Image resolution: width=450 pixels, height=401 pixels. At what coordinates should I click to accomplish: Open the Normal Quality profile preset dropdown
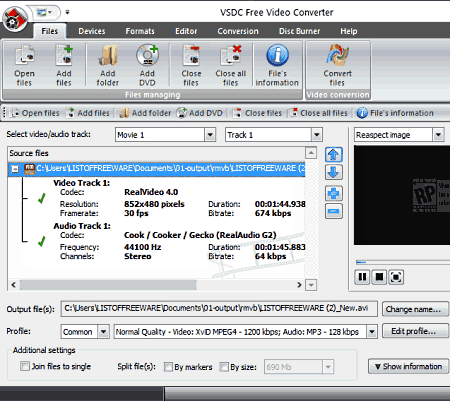pos(372,332)
